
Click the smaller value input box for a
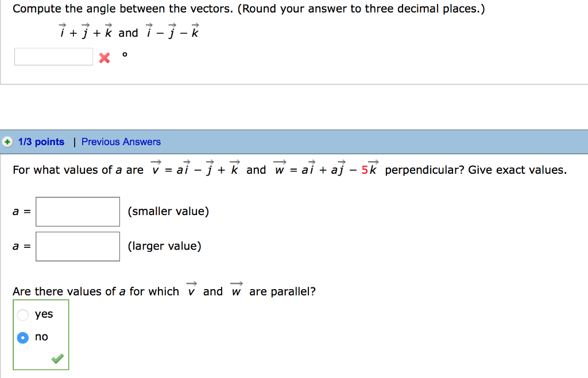click(78, 211)
